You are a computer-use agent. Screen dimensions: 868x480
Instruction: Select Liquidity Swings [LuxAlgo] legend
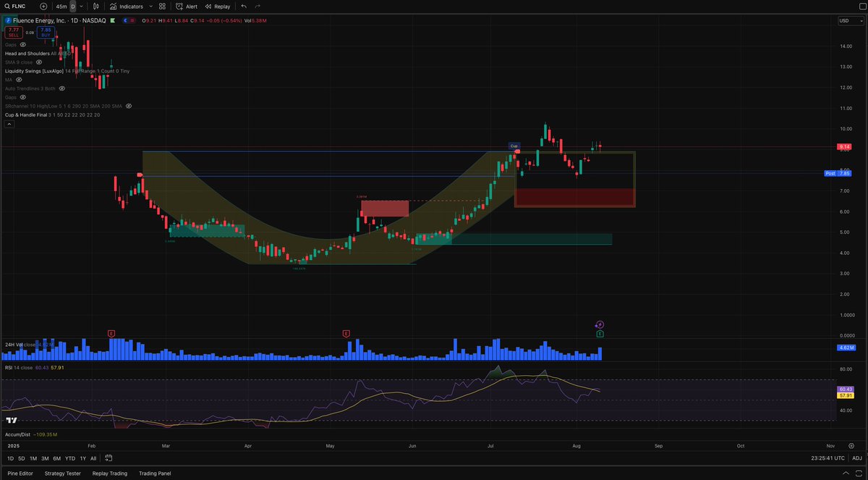tap(67, 71)
